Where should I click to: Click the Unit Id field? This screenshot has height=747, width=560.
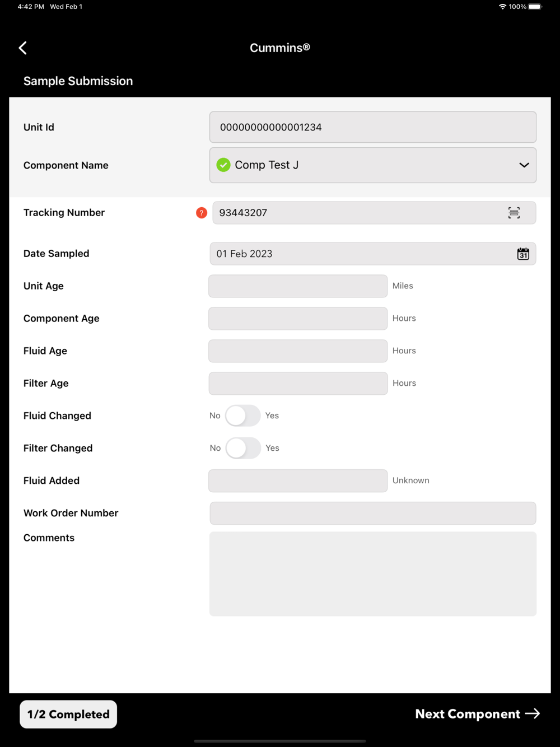[x=373, y=127]
